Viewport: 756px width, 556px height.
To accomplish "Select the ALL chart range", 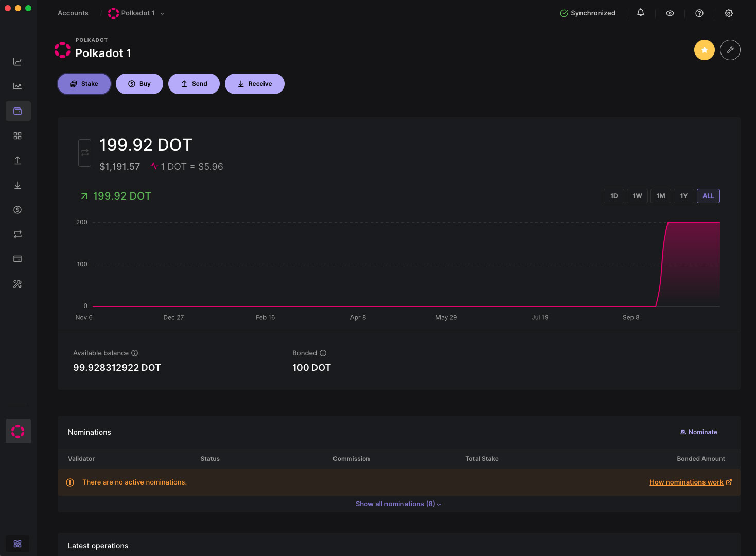I will [708, 196].
